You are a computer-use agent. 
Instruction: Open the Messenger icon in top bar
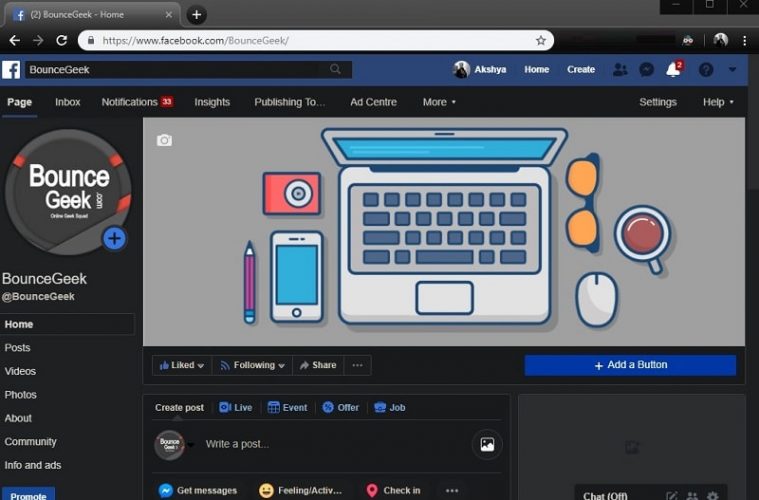[647, 70]
